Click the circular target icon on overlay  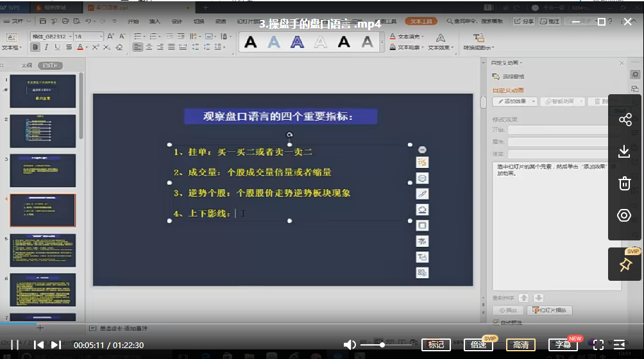pos(624,215)
